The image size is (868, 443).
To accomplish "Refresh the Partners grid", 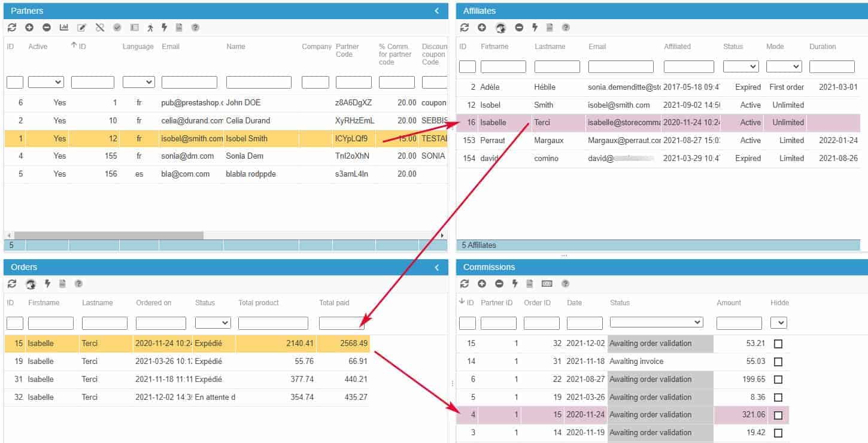I will 12,28.
